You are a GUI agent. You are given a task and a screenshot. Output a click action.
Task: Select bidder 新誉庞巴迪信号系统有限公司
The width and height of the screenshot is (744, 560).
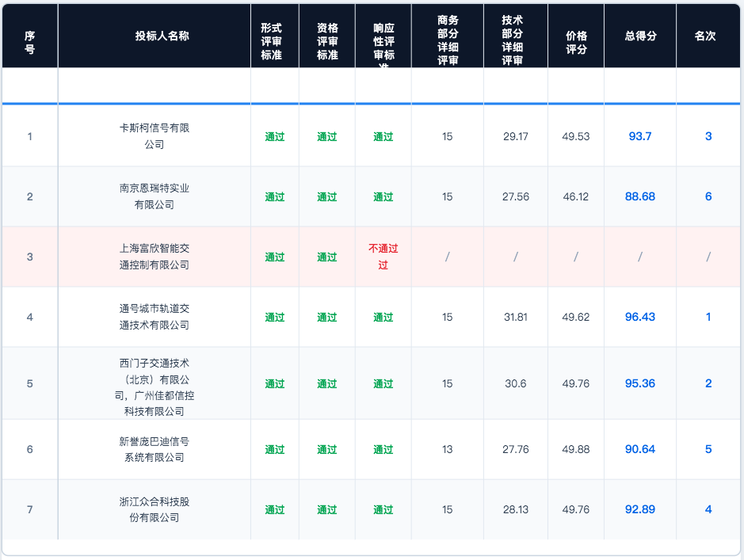pyautogui.click(x=155, y=449)
